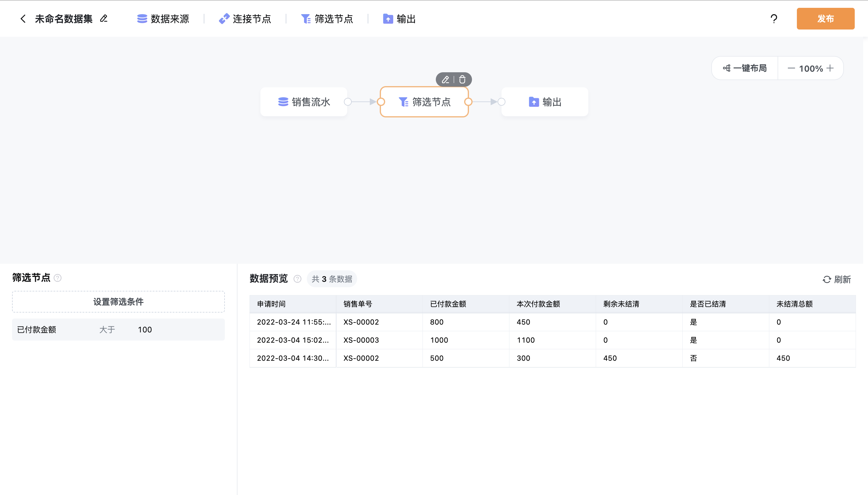This screenshot has height=495, width=868.
Task: Select the 输出 node on canvas
Action: [x=545, y=102]
